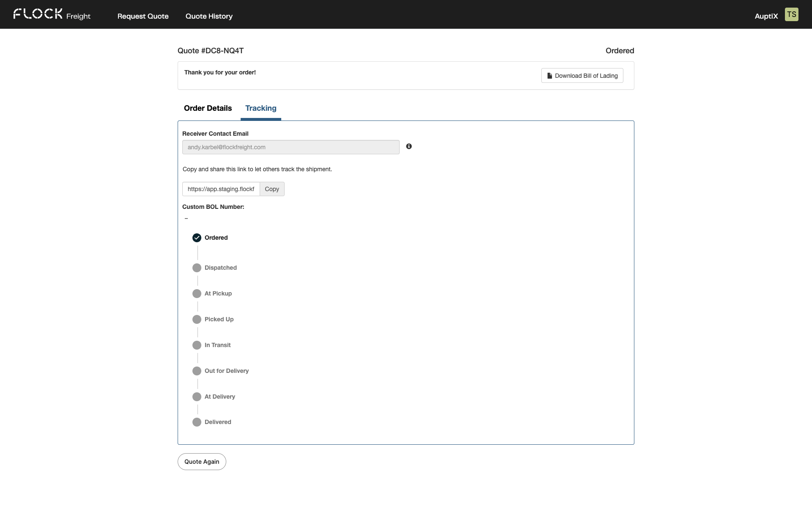Click the At Pickup progress marker

197,293
